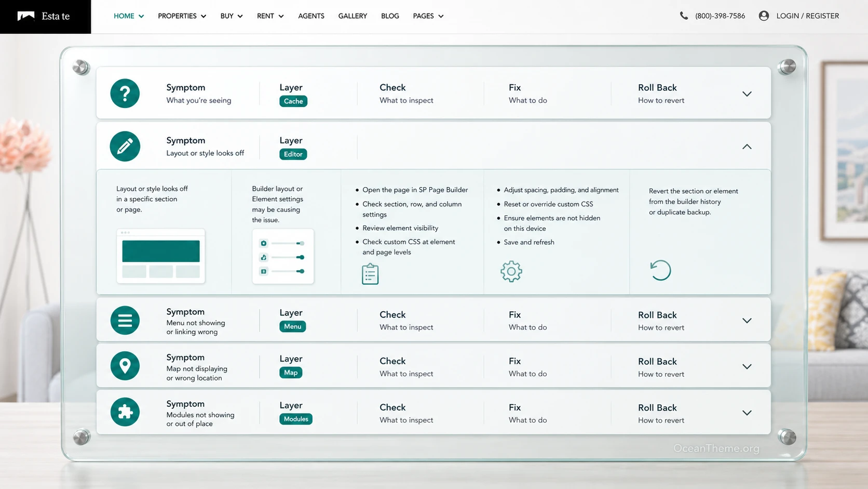Click Roll Back heading in Cache row
868x489 pixels.
click(657, 88)
